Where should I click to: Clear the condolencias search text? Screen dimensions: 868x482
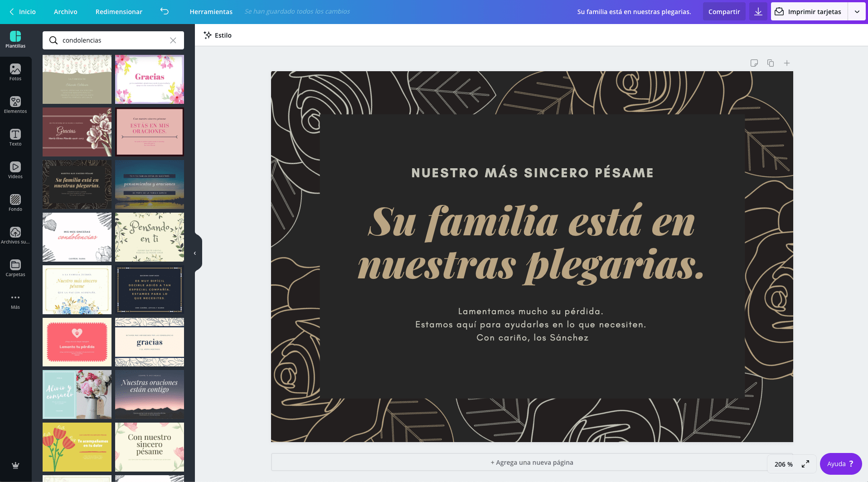[173, 40]
